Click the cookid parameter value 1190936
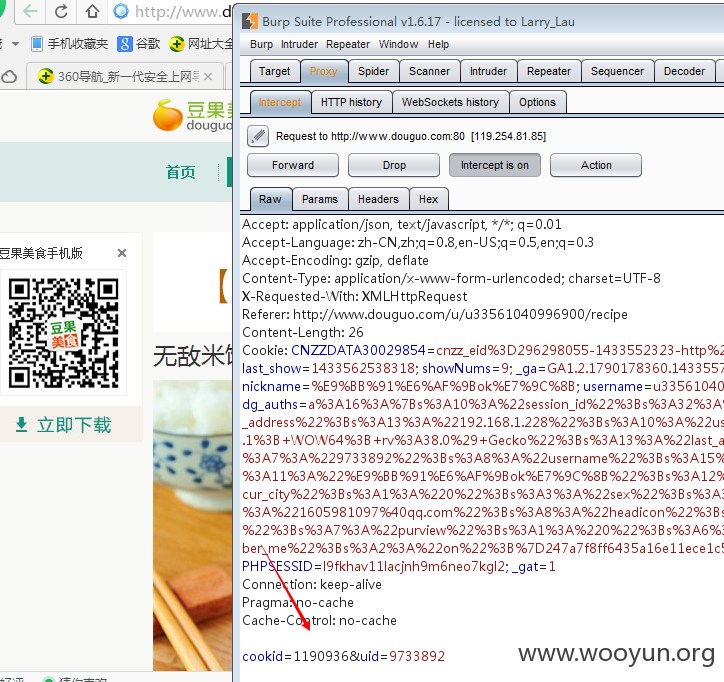 pos(323,656)
